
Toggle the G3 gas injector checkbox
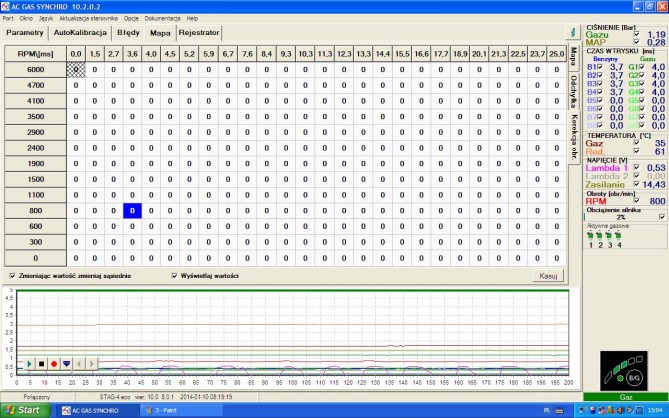coord(642,84)
